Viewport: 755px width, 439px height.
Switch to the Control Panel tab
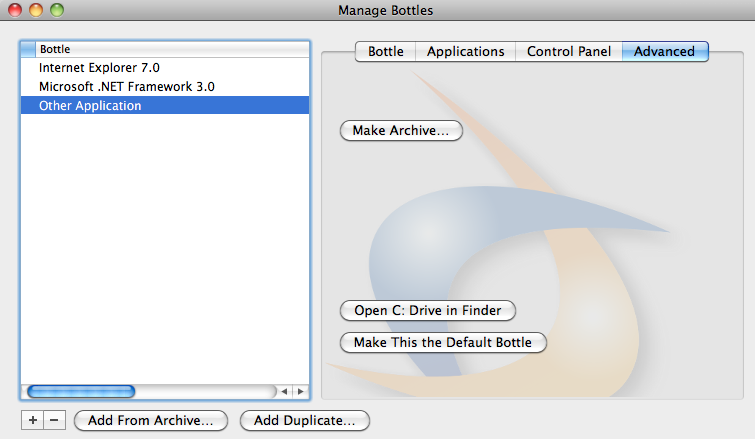(569, 52)
